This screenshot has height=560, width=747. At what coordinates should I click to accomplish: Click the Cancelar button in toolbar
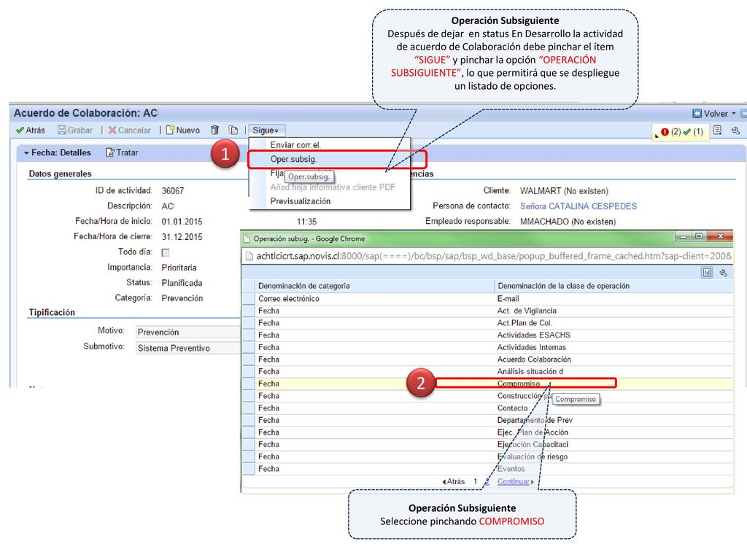(130, 130)
